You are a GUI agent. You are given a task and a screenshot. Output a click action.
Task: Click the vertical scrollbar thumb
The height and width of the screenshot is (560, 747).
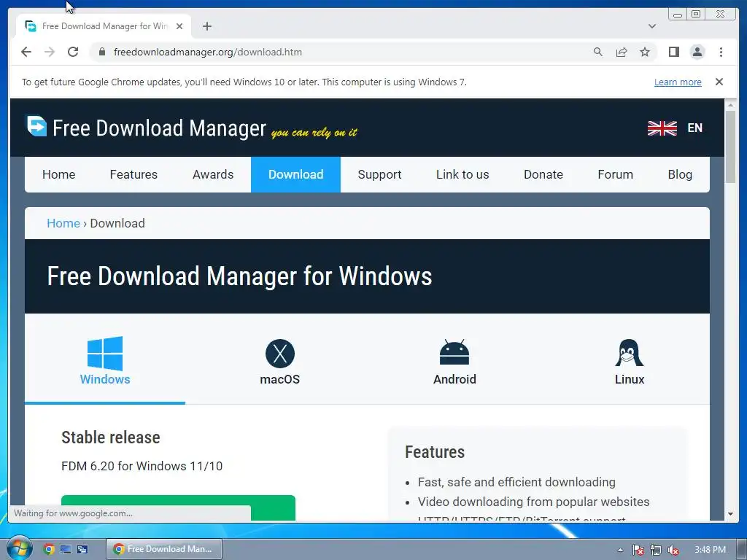coord(730,147)
